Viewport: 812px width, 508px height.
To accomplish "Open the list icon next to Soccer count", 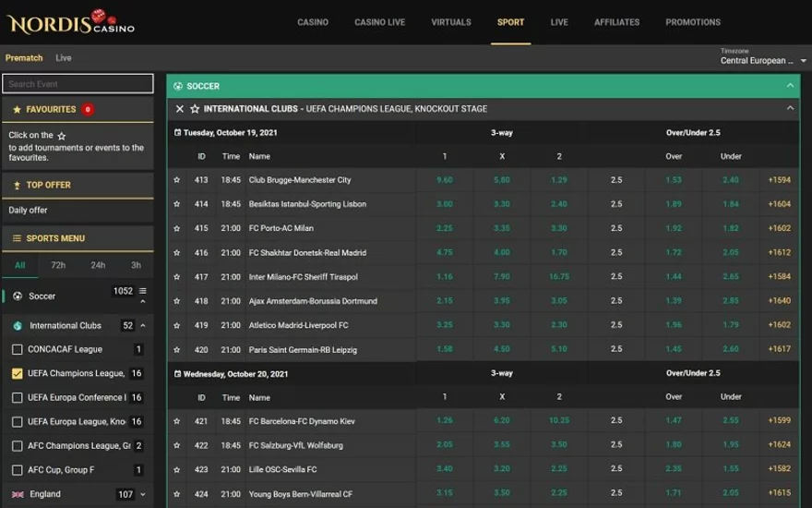I will click(142, 291).
